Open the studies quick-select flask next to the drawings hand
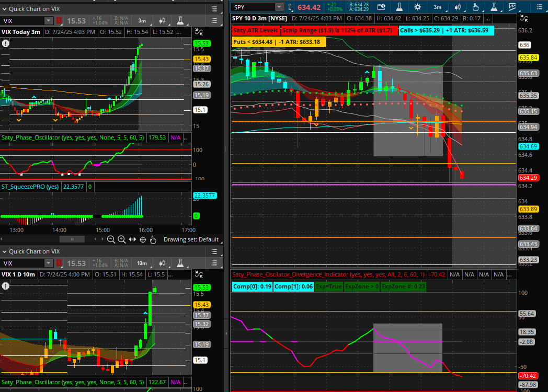Image resolution: width=548 pixels, height=392 pixels. 494,7
